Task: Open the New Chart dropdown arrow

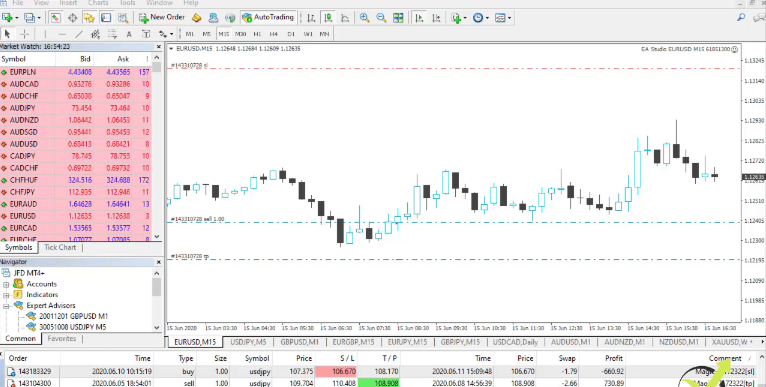Action: pyautogui.click(x=17, y=18)
